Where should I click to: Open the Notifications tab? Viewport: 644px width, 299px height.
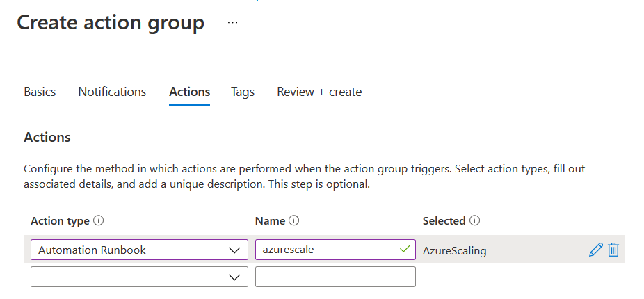point(112,92)
